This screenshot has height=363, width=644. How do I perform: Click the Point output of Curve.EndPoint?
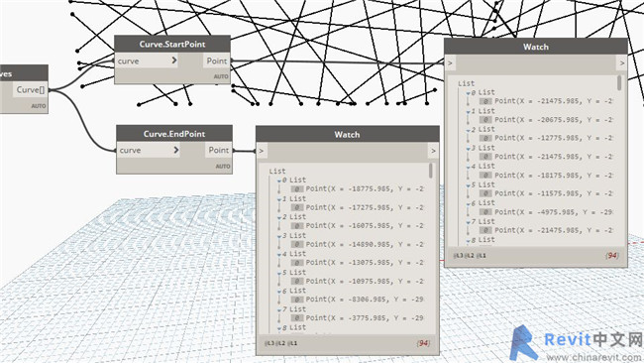[219, 150]
